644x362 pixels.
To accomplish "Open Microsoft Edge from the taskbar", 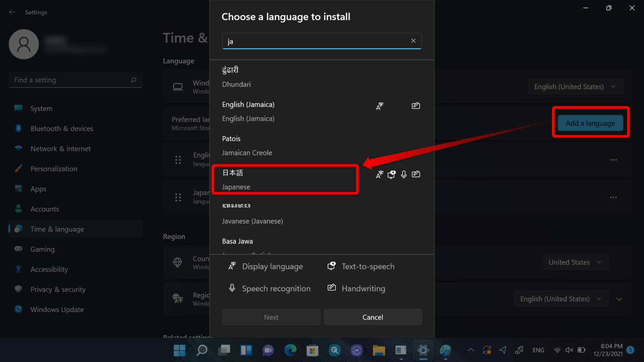I will pos(290,350).
